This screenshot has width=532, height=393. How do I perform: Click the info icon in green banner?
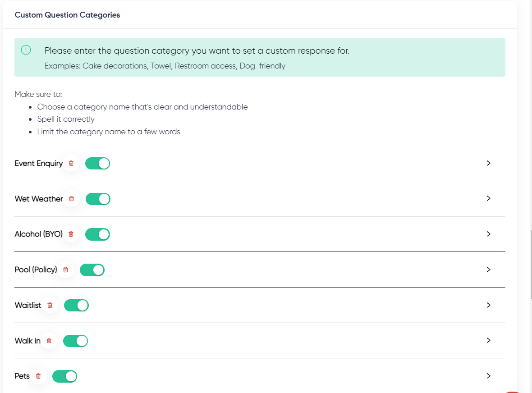26,50
